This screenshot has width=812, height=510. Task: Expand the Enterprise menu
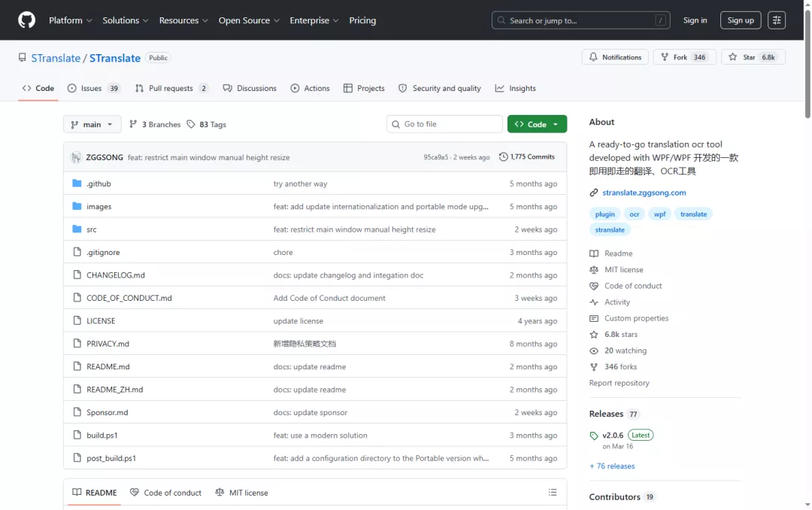pos(314,20)
